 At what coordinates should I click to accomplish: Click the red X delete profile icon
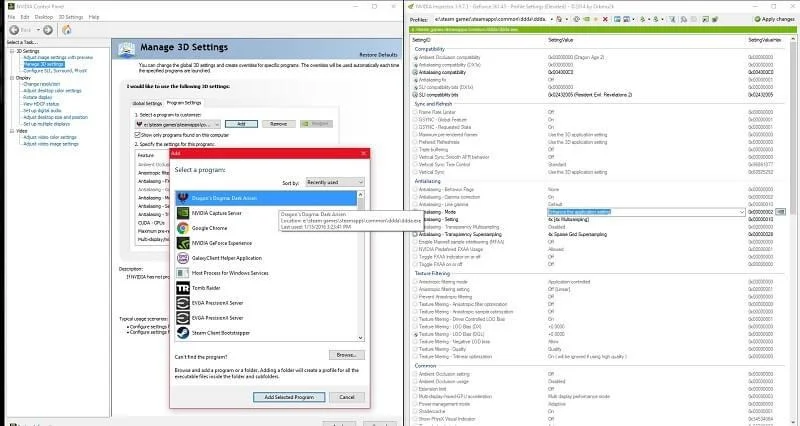coord(606,19)
